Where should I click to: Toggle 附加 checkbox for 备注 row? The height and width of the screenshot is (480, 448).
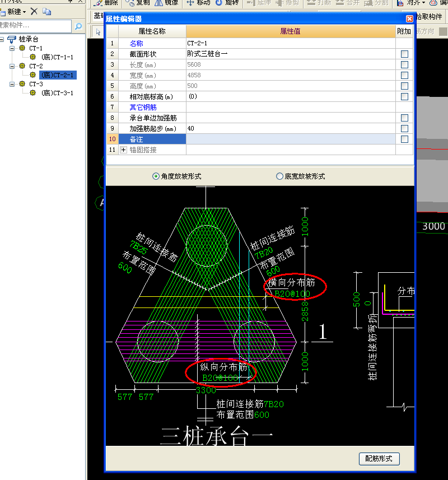[x=404, y=139]
